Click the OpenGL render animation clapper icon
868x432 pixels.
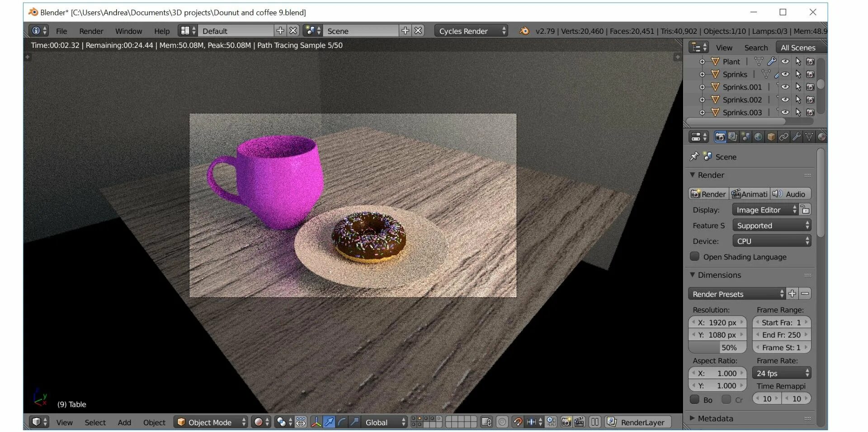click(x=579, y=422)
